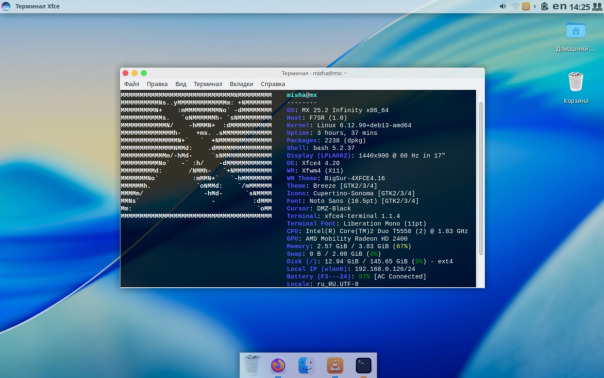This screenshot has height=378, width=604.
Task: Click the 'Display (LPLA002)' line
Action: pyautogui.click(x=366, y=155)
